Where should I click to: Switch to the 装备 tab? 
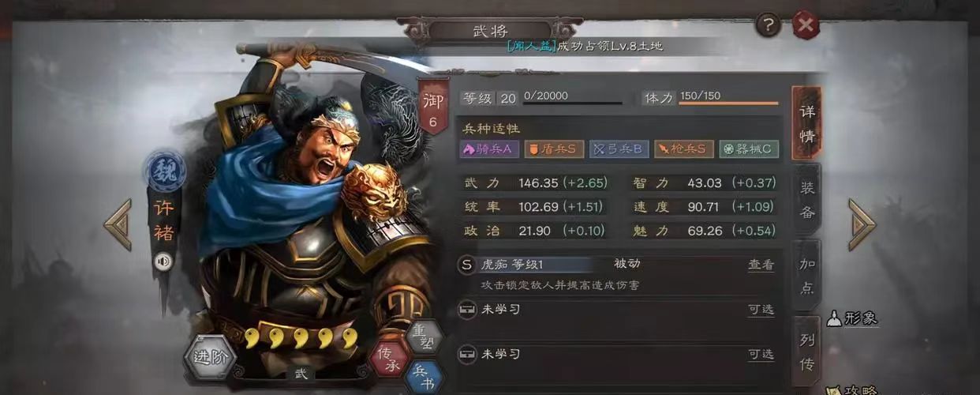807,200
